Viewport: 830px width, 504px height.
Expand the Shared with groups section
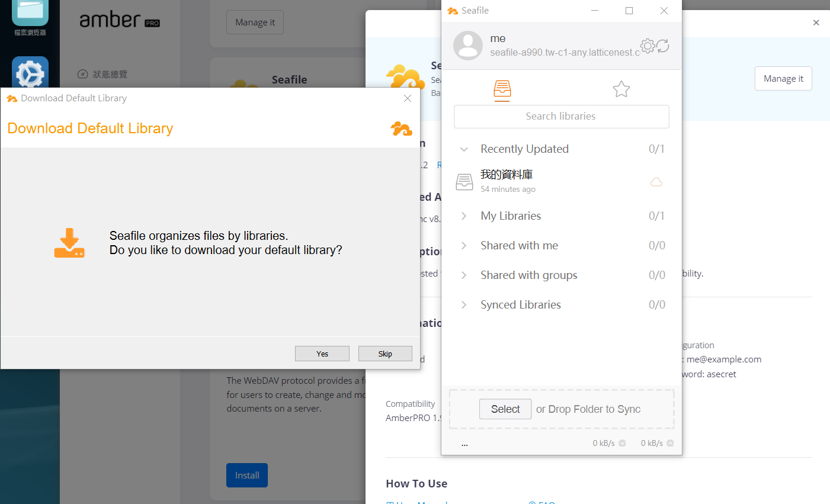[464, 275]
